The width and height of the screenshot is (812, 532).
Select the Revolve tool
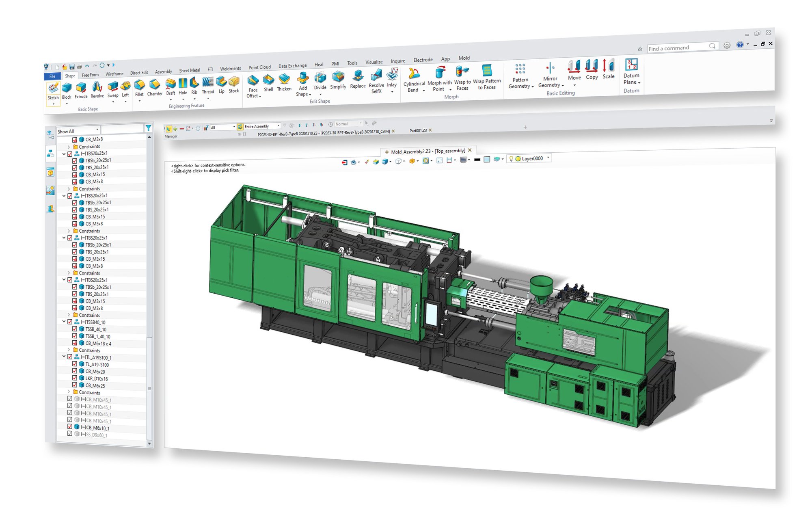(x=97, y=90)
